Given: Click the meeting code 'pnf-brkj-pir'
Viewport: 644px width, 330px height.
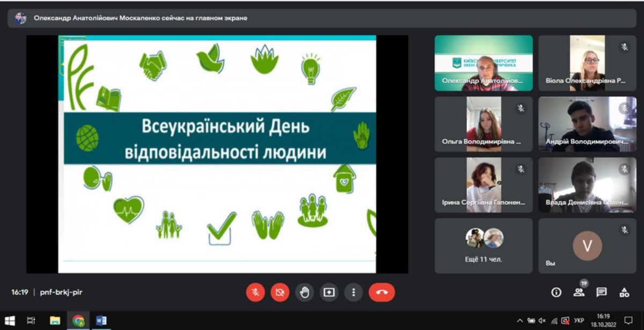Looking at the screenshot, I should (61, 292).
